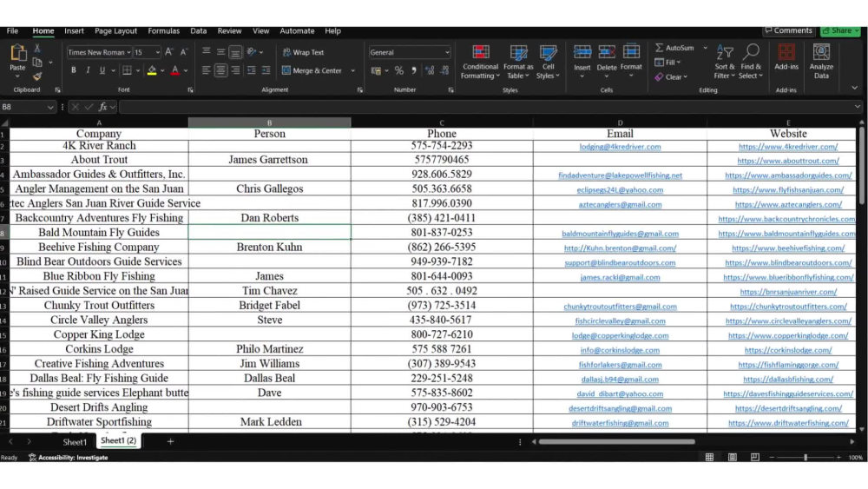Expand the Merge & Center dropdown arrow
This screenshot has width=868, height=489.
353,71
